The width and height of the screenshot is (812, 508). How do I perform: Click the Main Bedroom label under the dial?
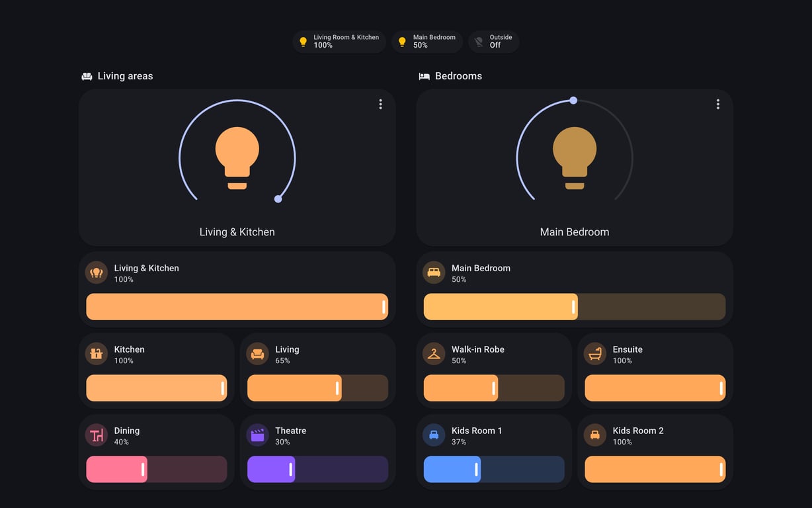(x=575, y=232)
